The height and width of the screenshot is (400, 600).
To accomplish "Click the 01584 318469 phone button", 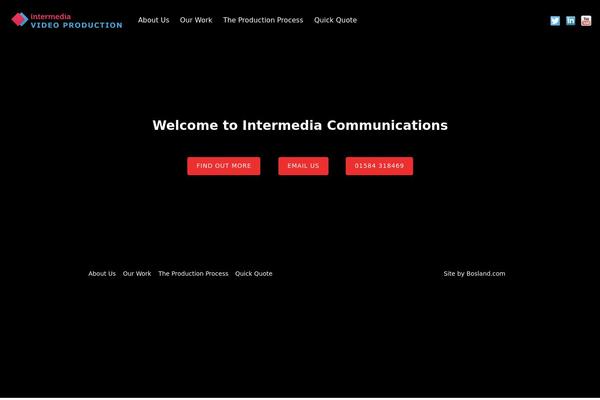I will [379, 166].
